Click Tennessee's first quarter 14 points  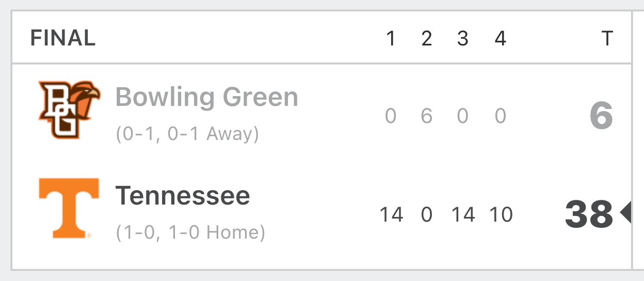[391, 214]
